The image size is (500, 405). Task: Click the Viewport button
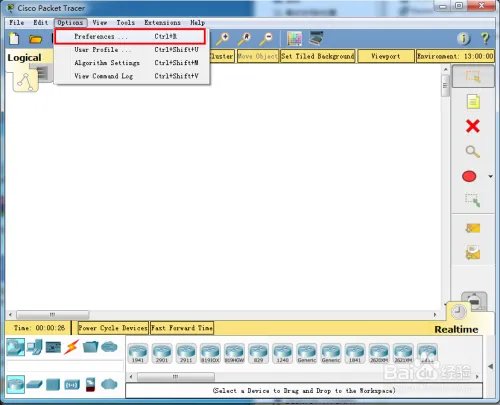pos(386,56)
